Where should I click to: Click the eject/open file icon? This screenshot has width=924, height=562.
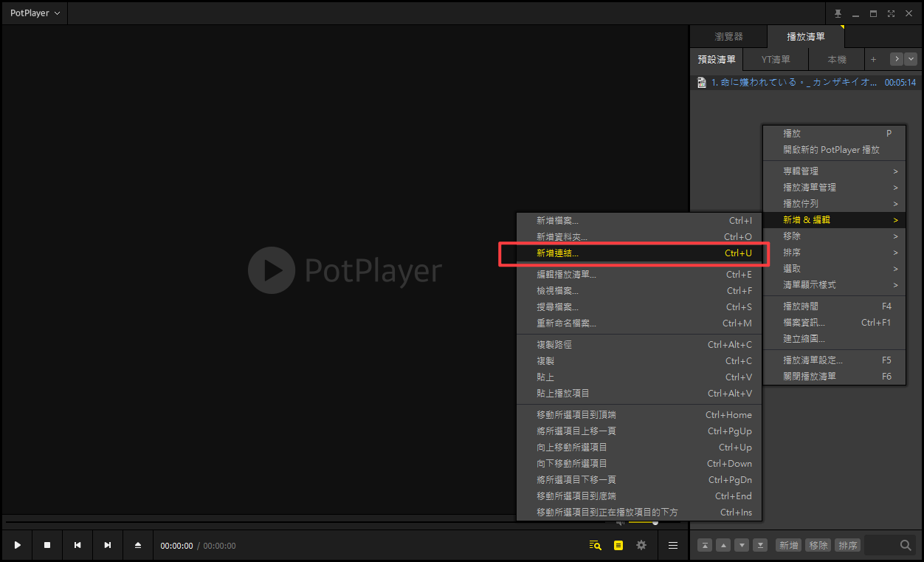(138, 545)
